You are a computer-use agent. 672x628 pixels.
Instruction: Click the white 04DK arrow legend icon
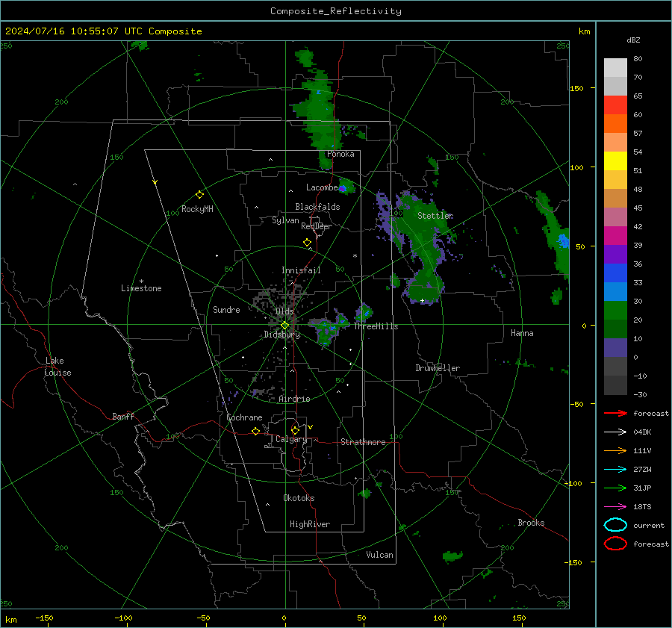tap(615, 432)
